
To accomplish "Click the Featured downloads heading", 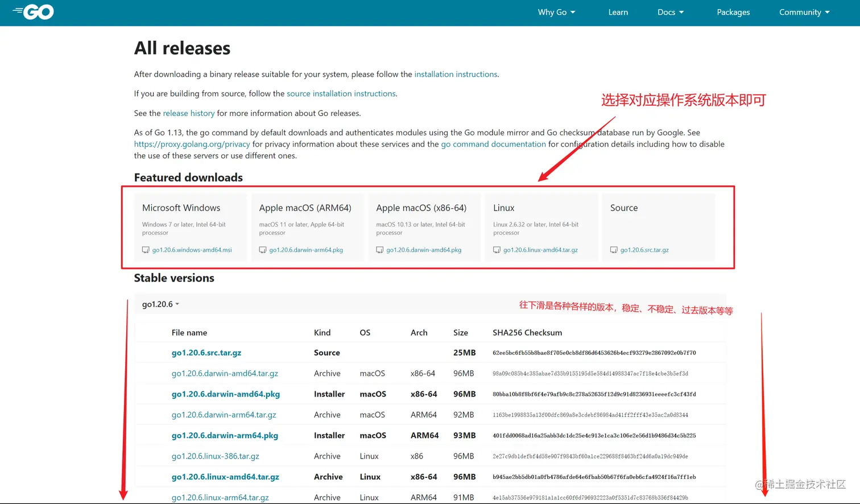I will click(188, 177).
